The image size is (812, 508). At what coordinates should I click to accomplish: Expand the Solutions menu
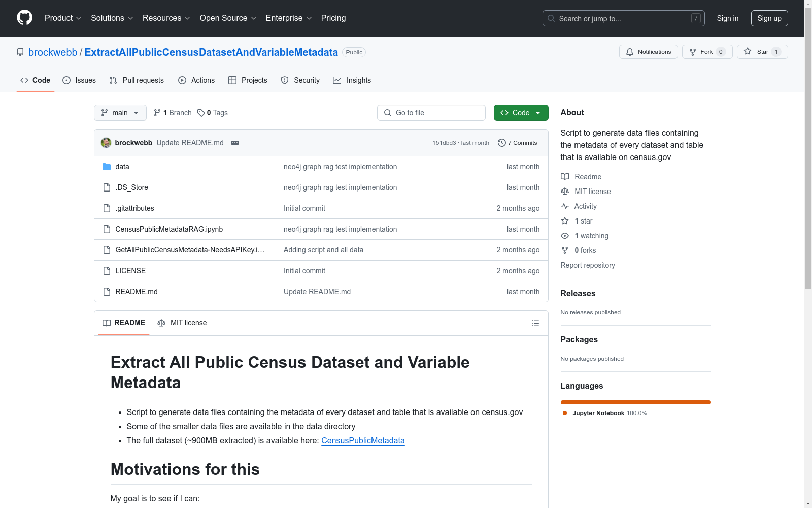tap(112, 18)
